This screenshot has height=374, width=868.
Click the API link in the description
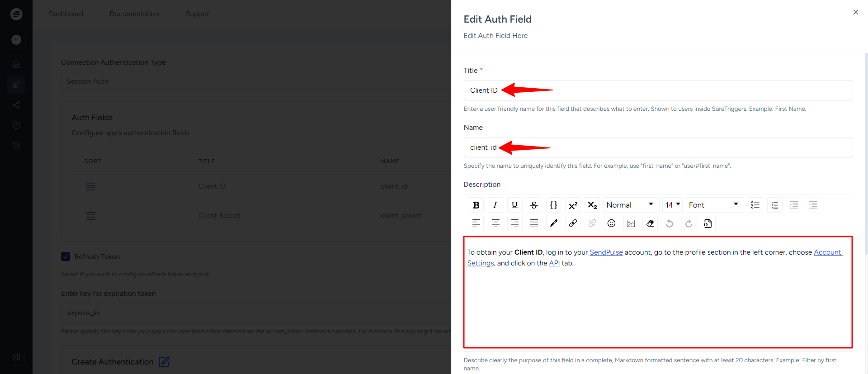554,263
